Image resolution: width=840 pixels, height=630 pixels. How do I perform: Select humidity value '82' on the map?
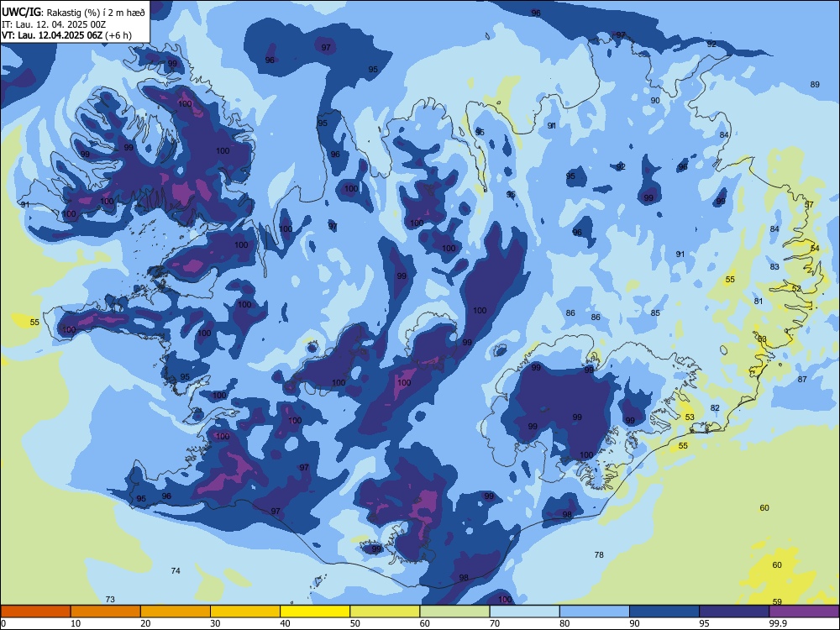(715, 407)
